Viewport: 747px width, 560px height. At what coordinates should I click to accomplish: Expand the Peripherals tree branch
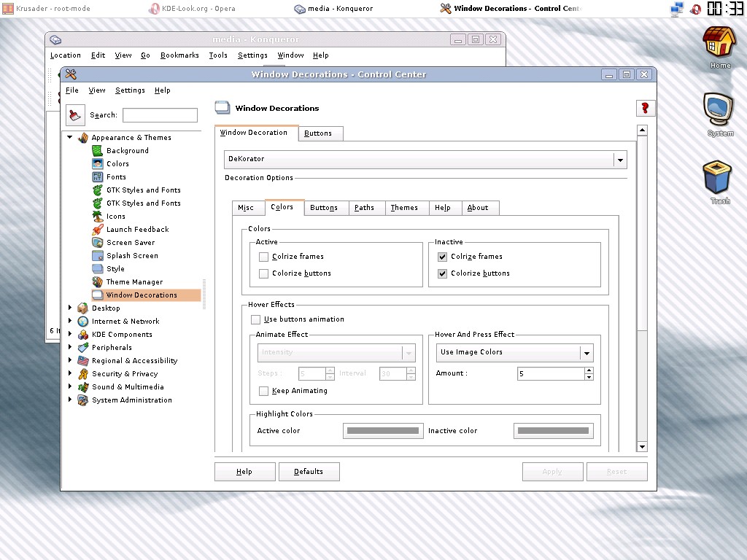click(x=69, y=347)
